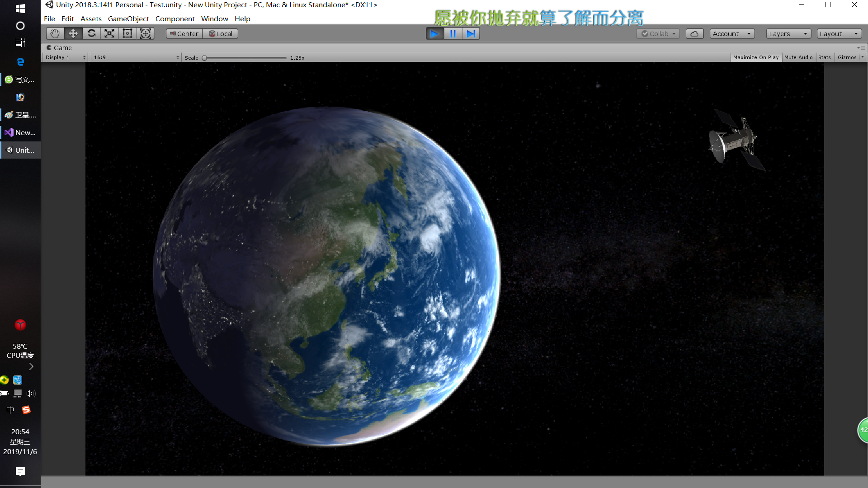
Task: Open Unity Cloud Services panel
Action: click(x=694, y=33)
